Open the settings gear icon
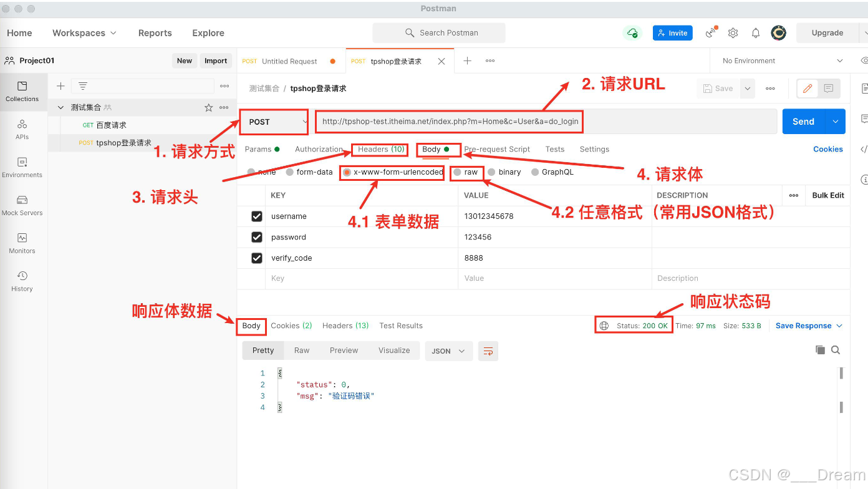Viewport: 868px width, 489px height. click(733, 33)
